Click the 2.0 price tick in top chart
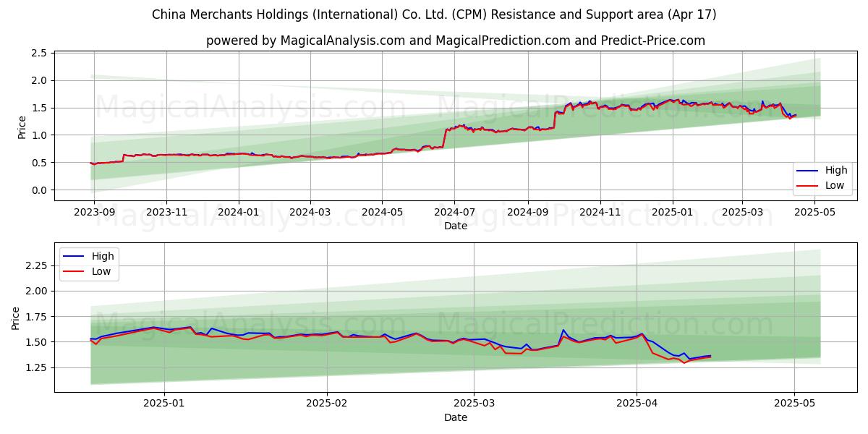Screen dimensions: 868x434 39,81
